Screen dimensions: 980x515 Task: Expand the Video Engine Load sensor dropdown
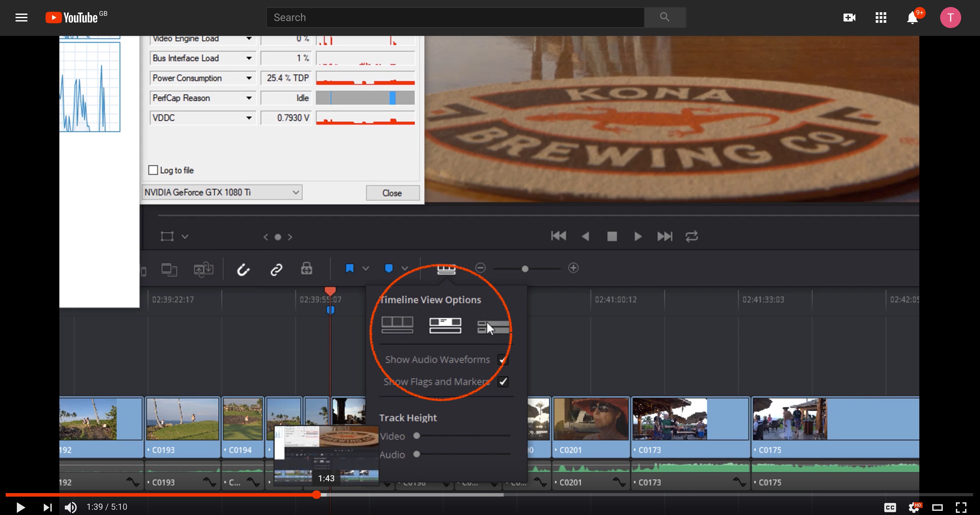click(x=249, y=38)
